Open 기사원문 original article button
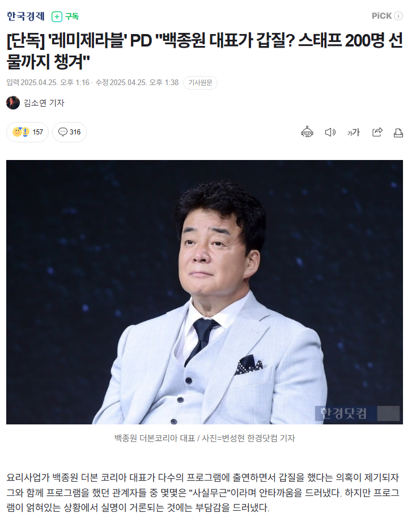The image size is (420, 522). [x=200, y=83]
